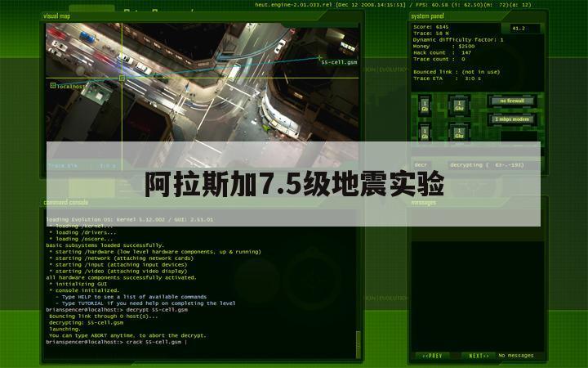This screenshot has width=588, height=368.
Task: Click the 'starting /network' console line
Action: (122, 258)
